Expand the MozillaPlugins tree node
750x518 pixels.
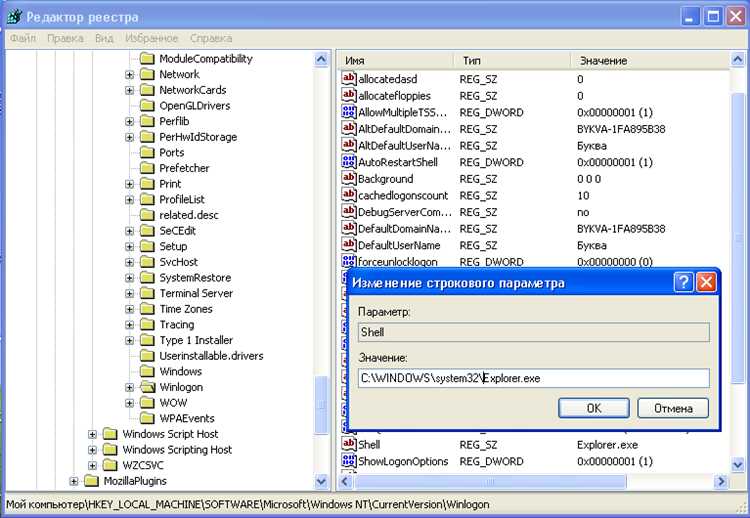73,482
